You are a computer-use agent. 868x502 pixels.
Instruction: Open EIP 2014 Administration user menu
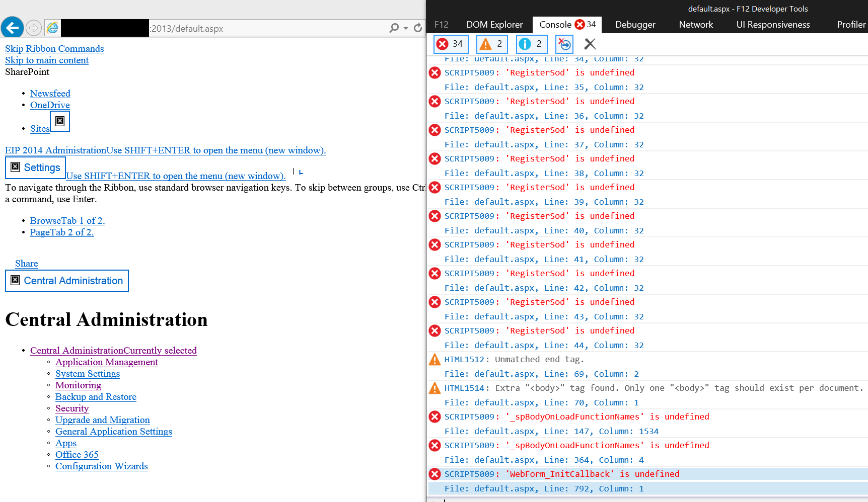pos(165,150)
